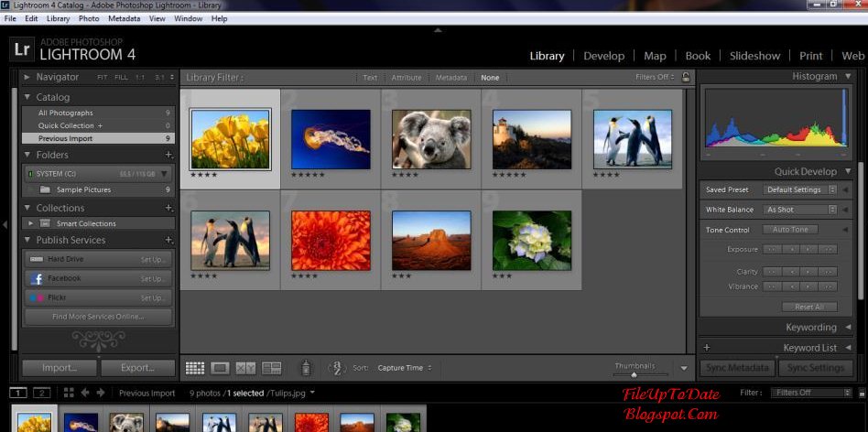Click the Hard Drive publish service icon
This screenshot has width=868, height=432.
[x=37, y=259]
